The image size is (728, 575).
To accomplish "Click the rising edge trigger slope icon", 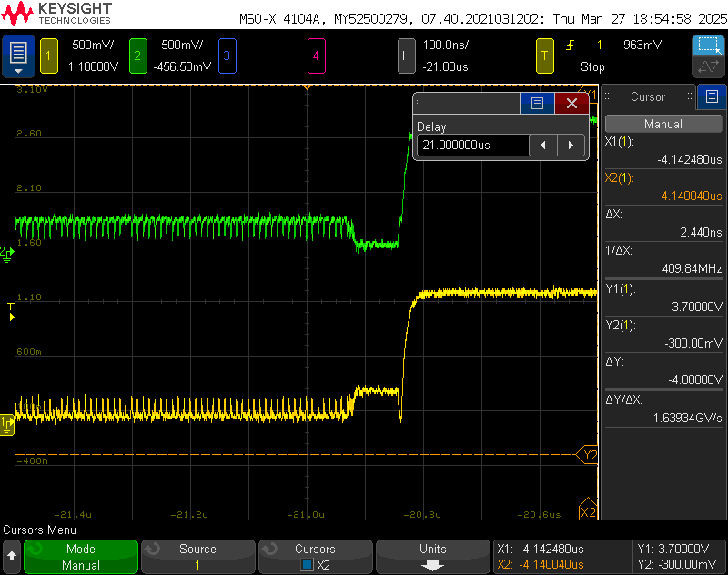I will pyautogui.click(x=571, y=45).
